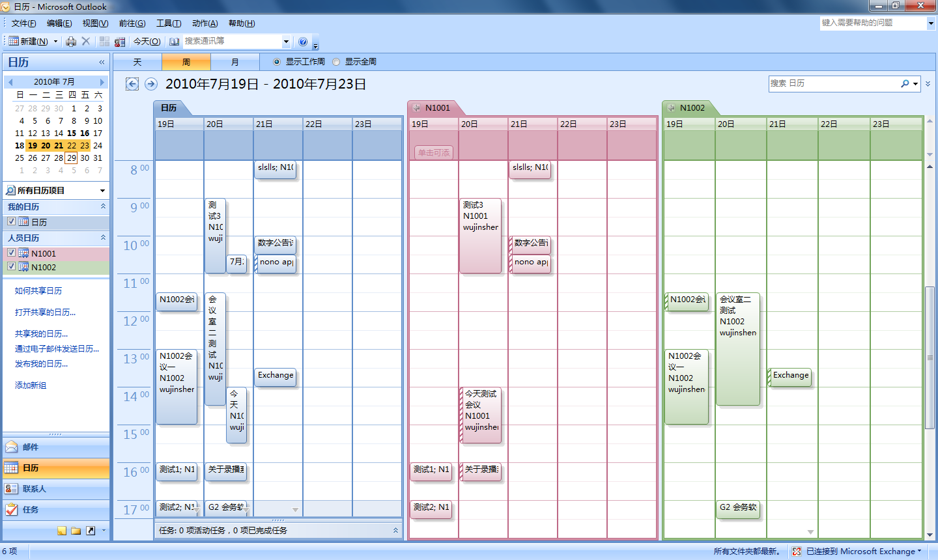The height and width of the screenshot is (560, 938).
Task: Previous month arrow in date navigator
Action: [10, 82]
